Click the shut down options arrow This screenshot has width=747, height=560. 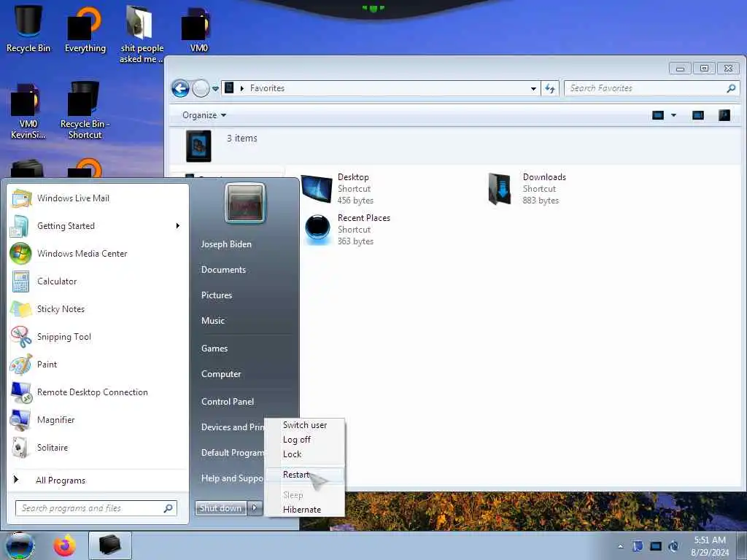click(255, 508)
